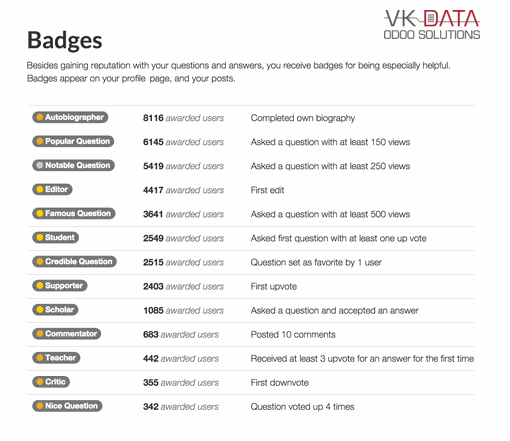Click the bronze dot on Critic badge

40,382
